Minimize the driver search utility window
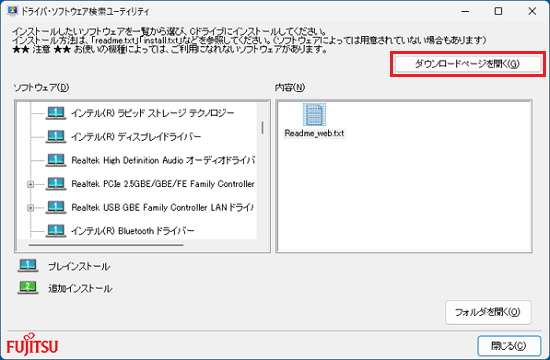The width and height of the screenshot is (550, 360). point(465,11)
